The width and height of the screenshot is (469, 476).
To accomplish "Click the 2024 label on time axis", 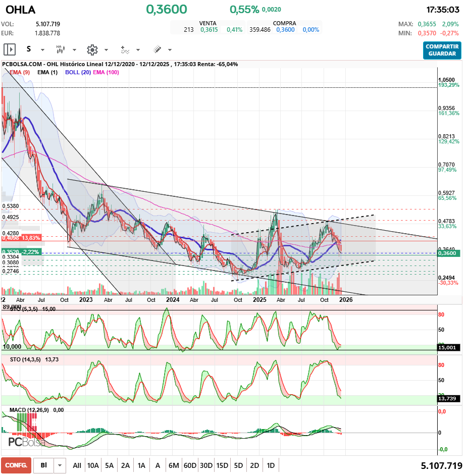I will point(173,300).
